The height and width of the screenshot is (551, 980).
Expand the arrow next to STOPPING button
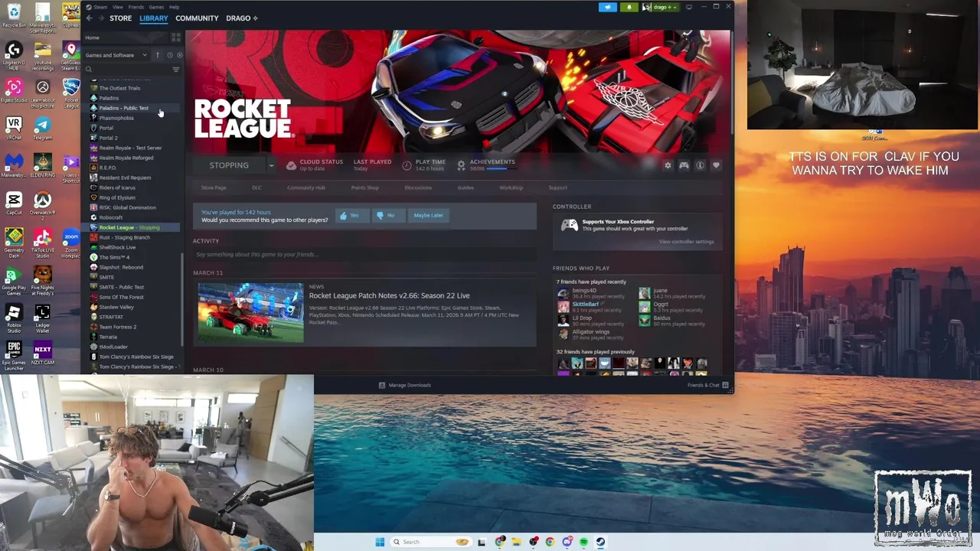(x=271, y=165)
